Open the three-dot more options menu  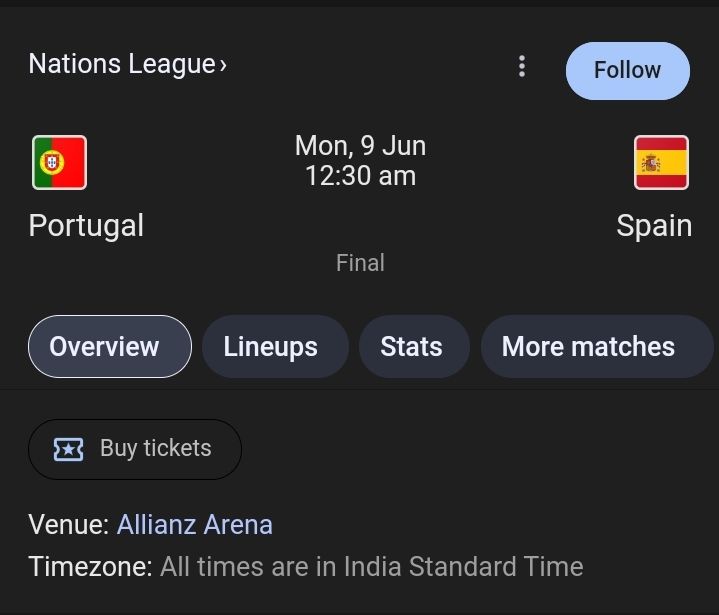coord(522,66)
